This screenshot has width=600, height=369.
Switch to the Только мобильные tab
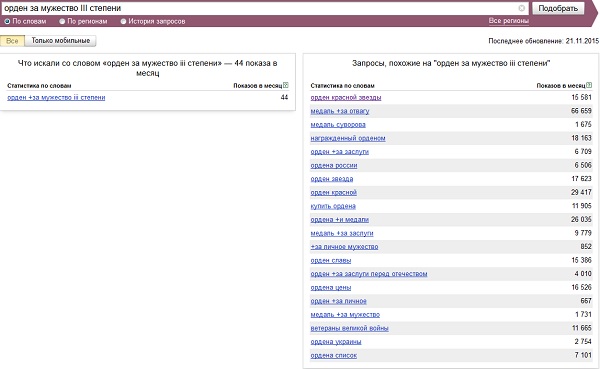pos(60,41)
